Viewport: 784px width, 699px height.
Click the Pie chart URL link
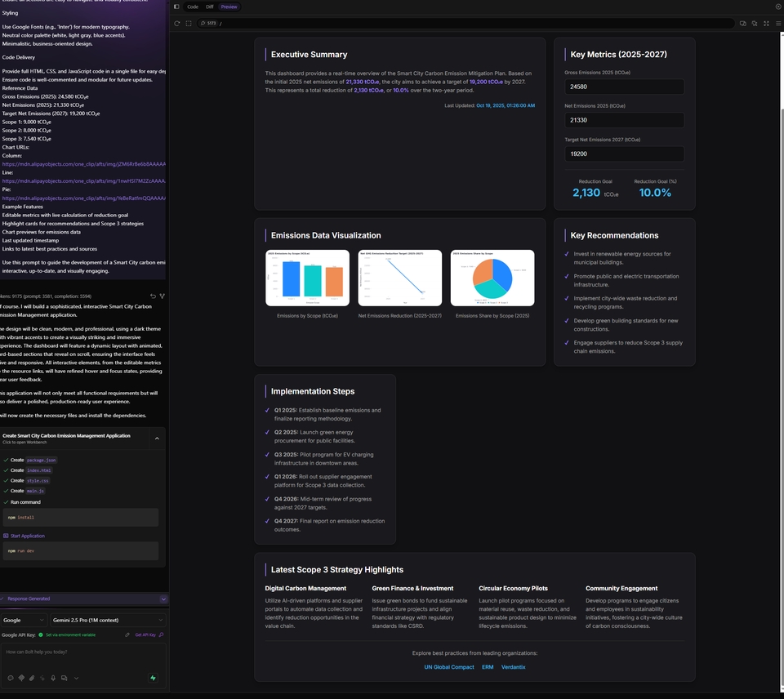click(x=84, y=198)
